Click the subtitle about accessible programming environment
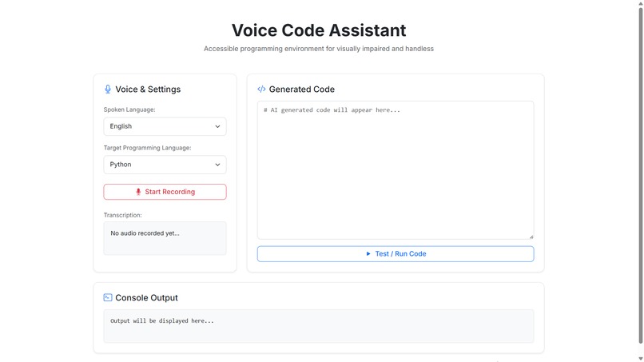Screen dimensions: 644x362 pos(319,49)
